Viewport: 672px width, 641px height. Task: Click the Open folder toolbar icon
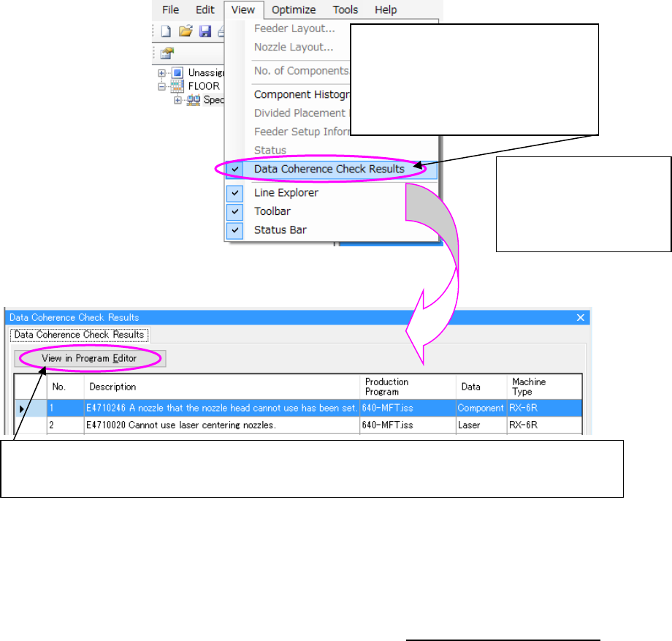186,31
